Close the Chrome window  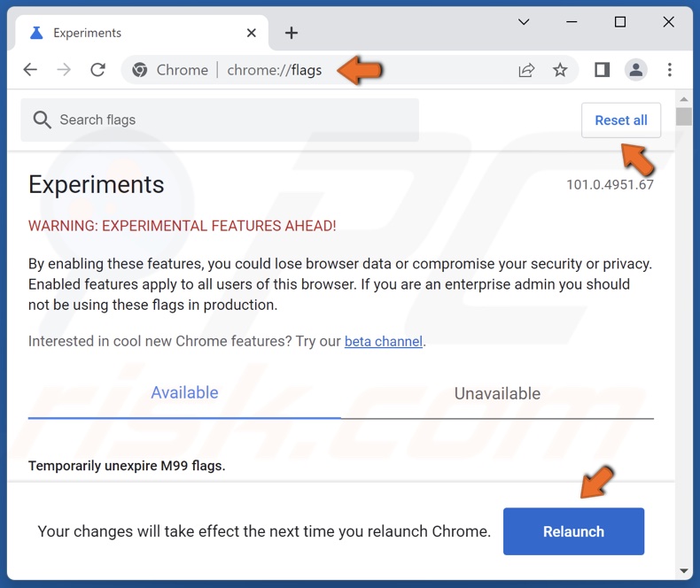tap(668, 22)
